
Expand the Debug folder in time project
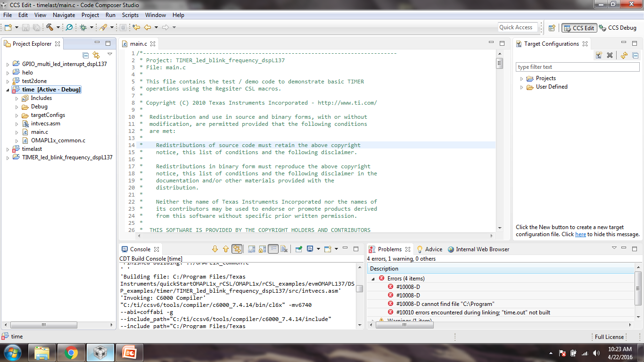pyautogui.click(x=16, y=107)
